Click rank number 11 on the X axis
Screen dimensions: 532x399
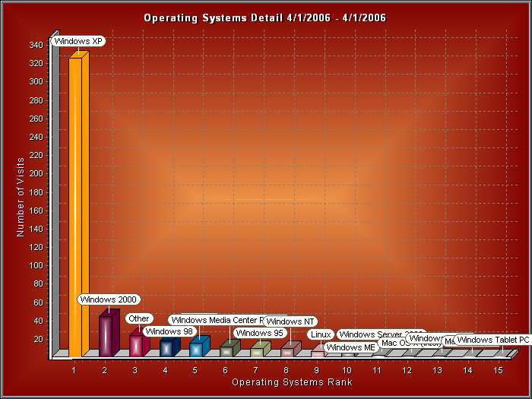coord(377,370)
